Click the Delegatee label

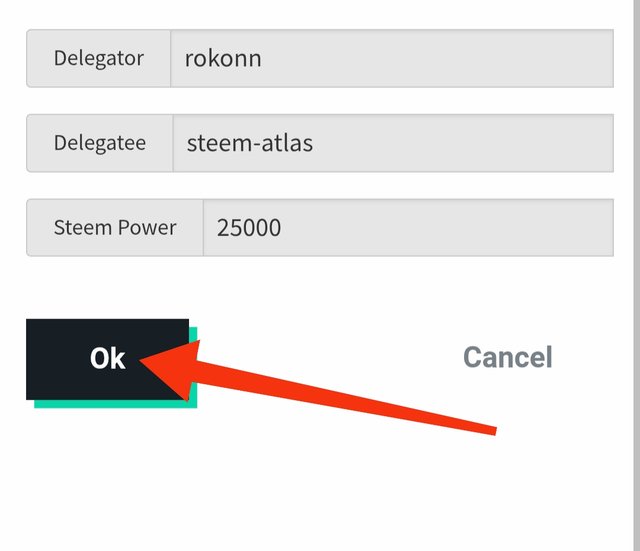(x=100, y=143)
